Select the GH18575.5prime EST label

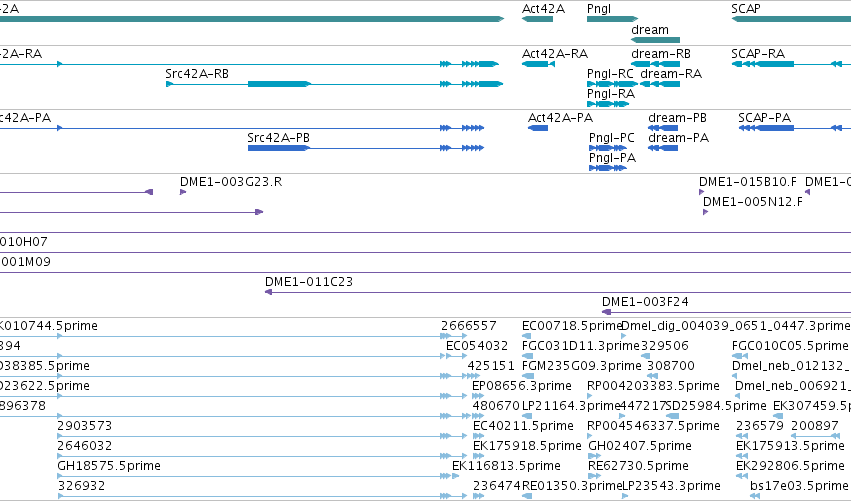pyautogui.click(x=109, y=466)
